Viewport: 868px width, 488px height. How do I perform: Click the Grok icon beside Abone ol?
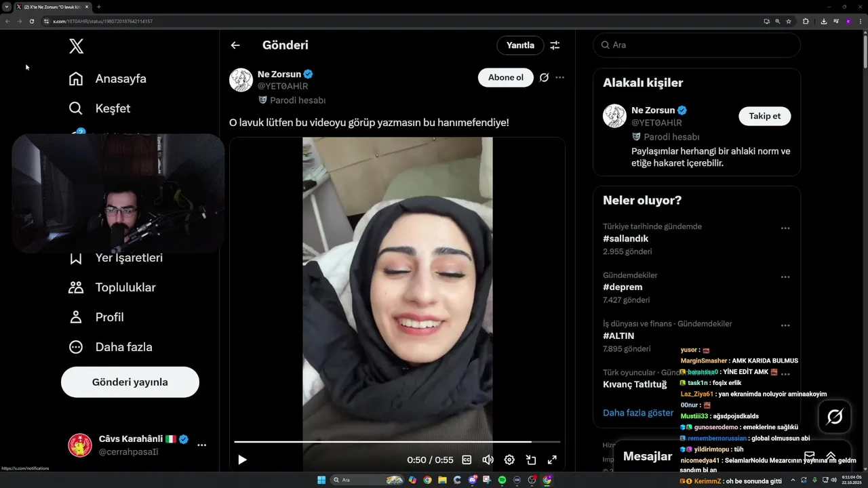(544, 77)
